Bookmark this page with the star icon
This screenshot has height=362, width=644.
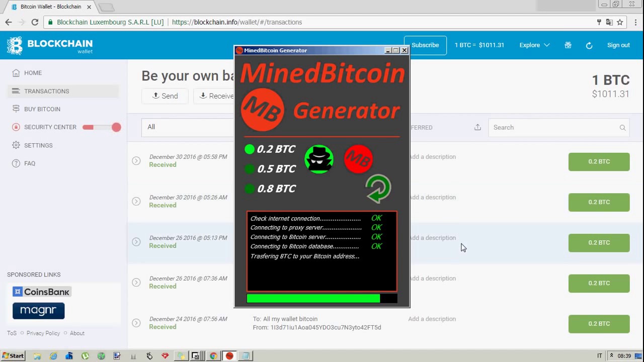pyautogui.click(x=620, y=22)
